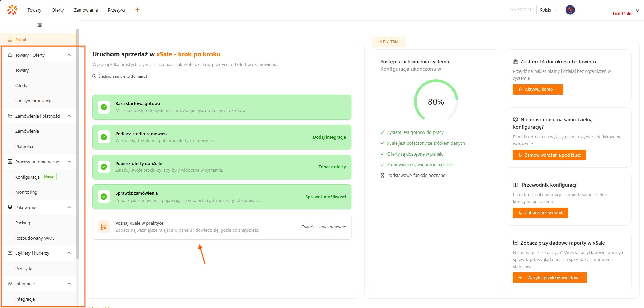Open Przesyłki in the top menu
The height and width of the screenshot is (308, 644).
[116, 10]
